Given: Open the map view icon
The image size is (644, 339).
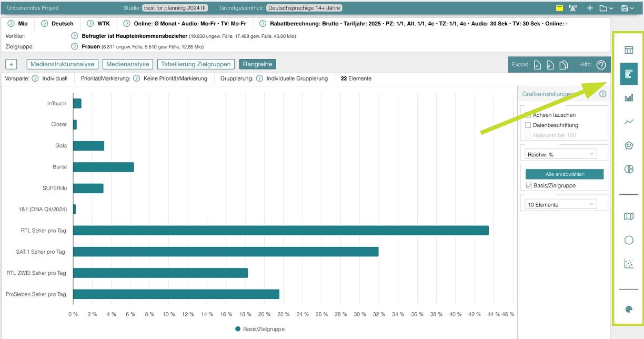Looking at the screenshot, I should [x=628, y=216].
